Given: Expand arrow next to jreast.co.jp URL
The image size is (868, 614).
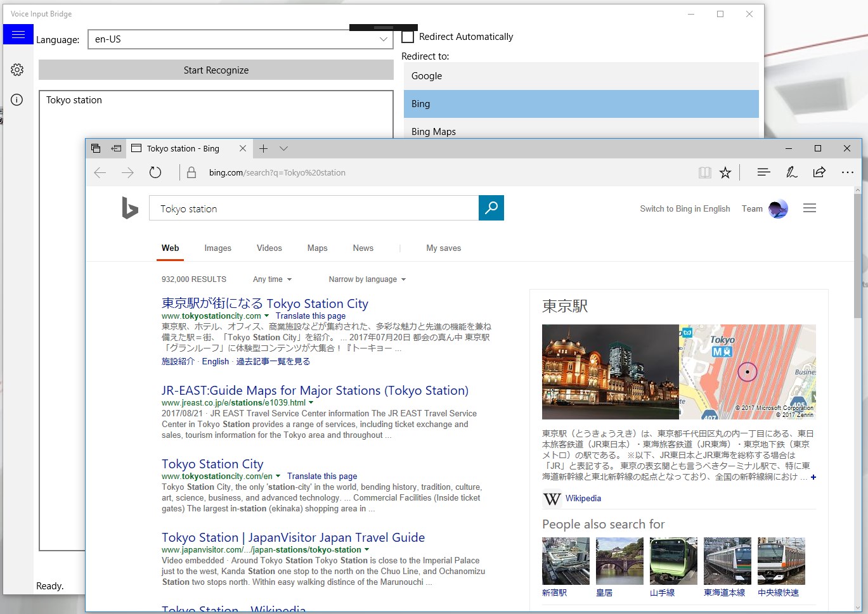Looking at the screenshot, I should 311,403.
